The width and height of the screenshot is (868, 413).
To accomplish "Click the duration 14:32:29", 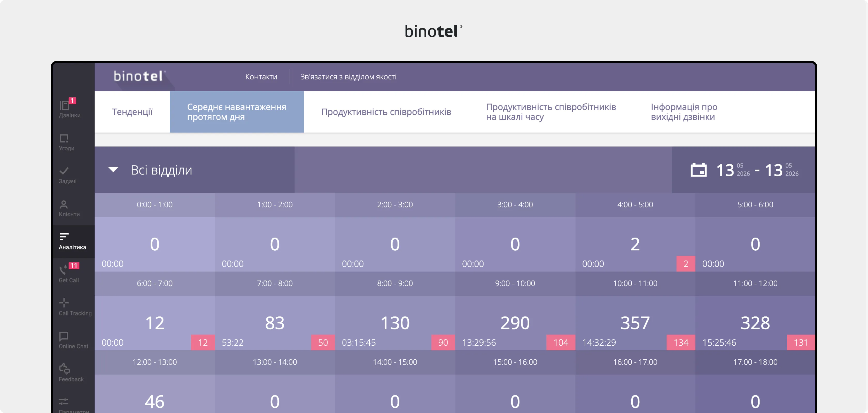I will coord(599,343).
